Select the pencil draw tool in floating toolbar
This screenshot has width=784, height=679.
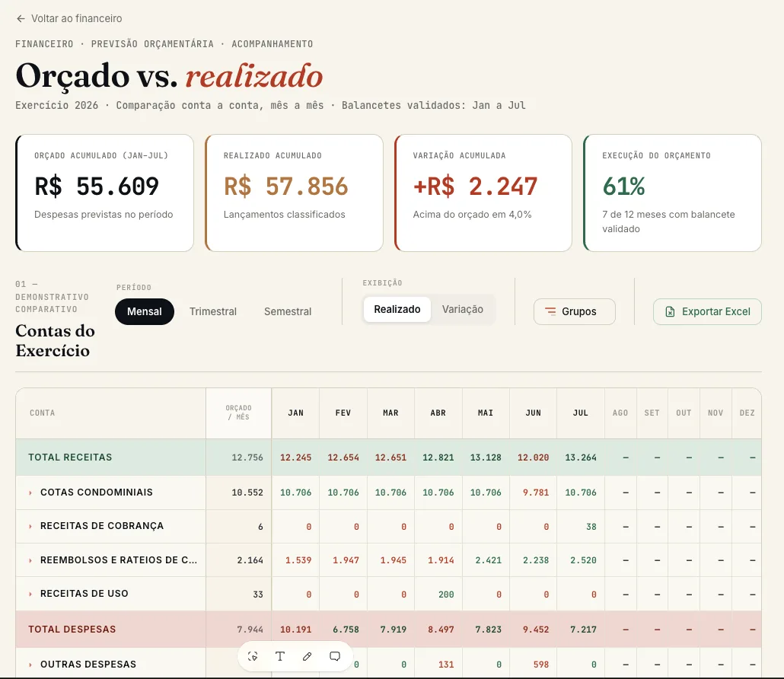307,656
